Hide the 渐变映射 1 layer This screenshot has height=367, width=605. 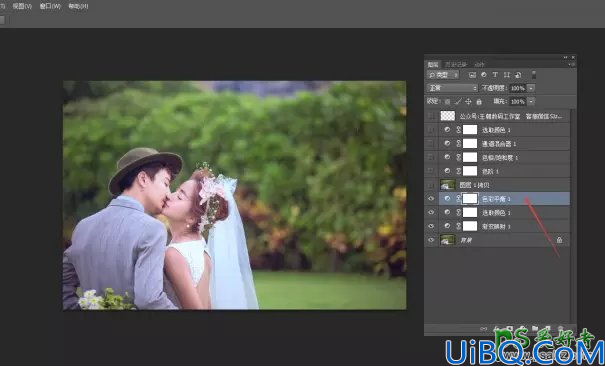pos(431,226)
